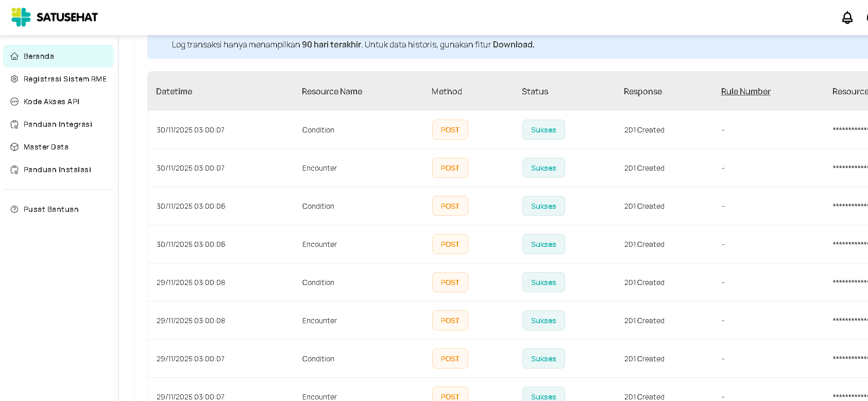The image size is (868, 401).
Task: Select Condition name in 29/11/2025 03:00:07 row
Action: 318,359
